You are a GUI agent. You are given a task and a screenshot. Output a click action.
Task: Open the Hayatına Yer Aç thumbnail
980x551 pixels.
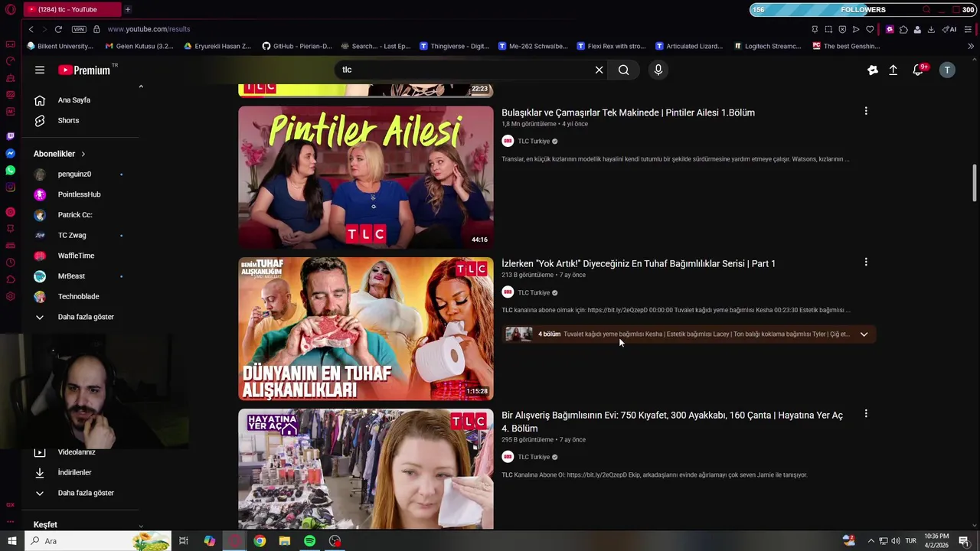coord(366,468)
